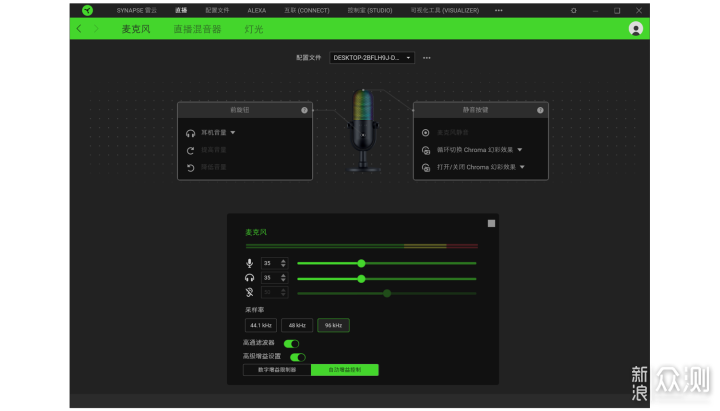Click the 提高音量 label
This screenshot has width=720, height=411.
tap(214, 150)
